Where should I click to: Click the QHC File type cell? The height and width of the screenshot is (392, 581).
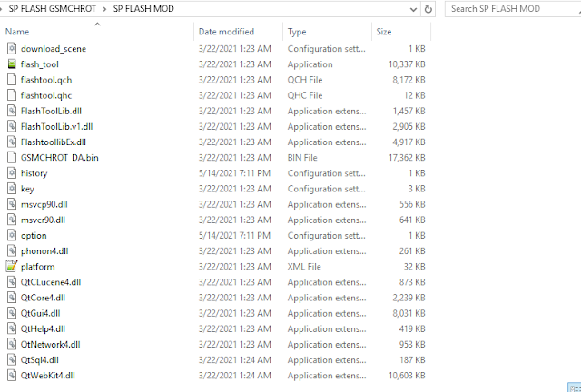305,95
